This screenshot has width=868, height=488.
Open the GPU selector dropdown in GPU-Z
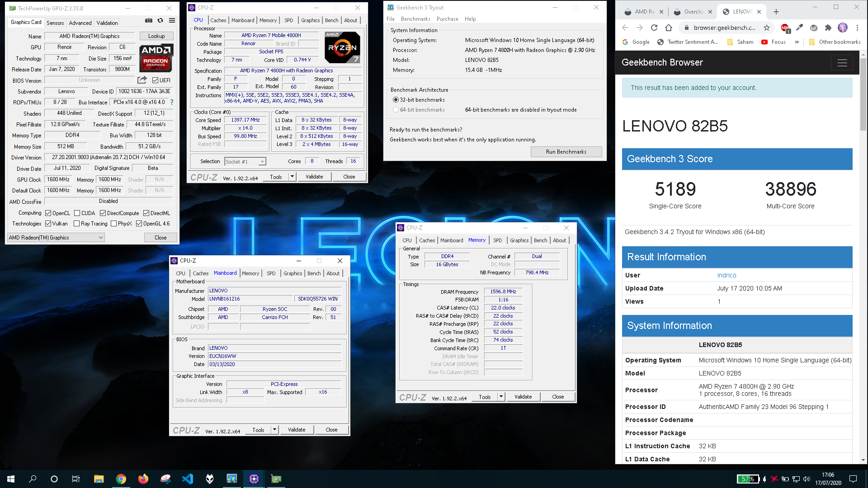[56, 238]
